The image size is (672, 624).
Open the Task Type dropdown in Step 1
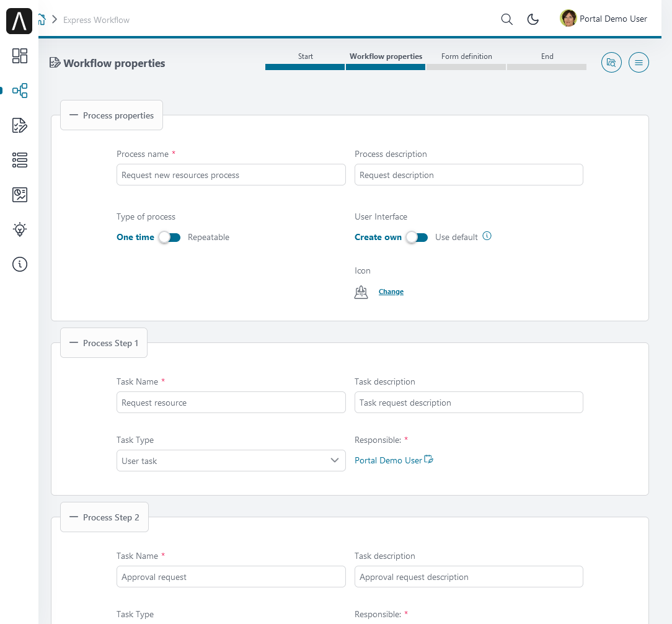(231, 461)
